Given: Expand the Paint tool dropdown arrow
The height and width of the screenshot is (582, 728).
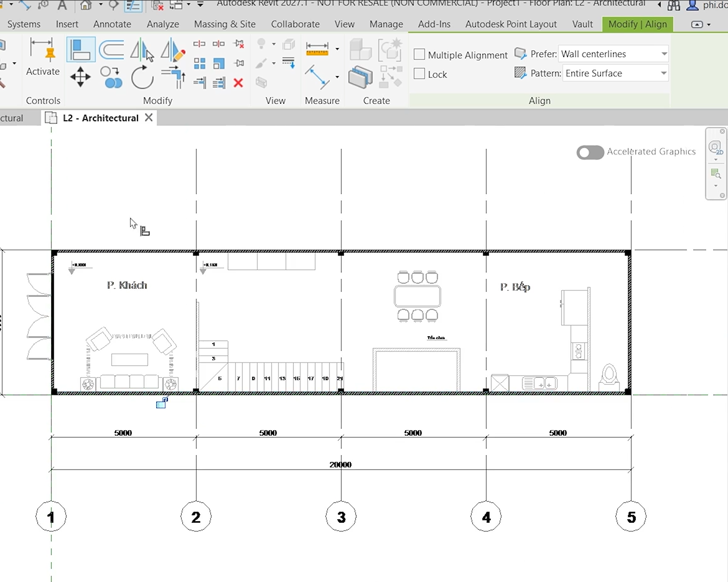Looking at the screenshot, I should pos(274,63).
